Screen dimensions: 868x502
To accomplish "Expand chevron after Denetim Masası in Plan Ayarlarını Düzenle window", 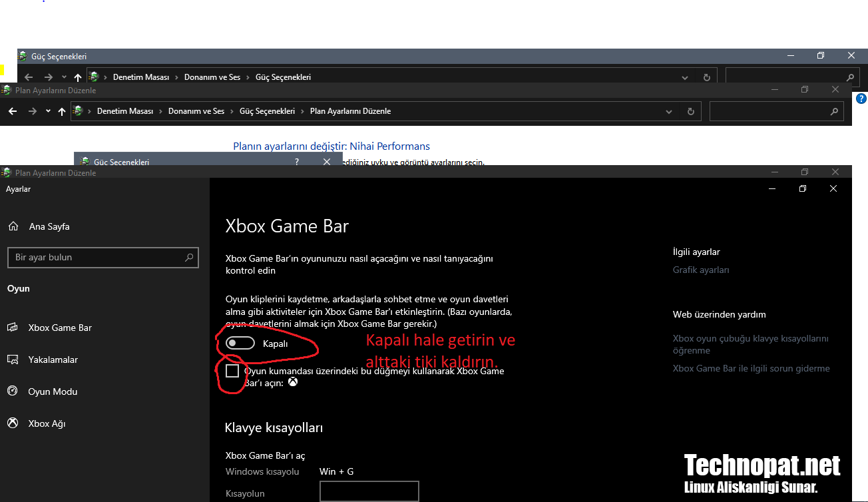I will coord(160,111).
